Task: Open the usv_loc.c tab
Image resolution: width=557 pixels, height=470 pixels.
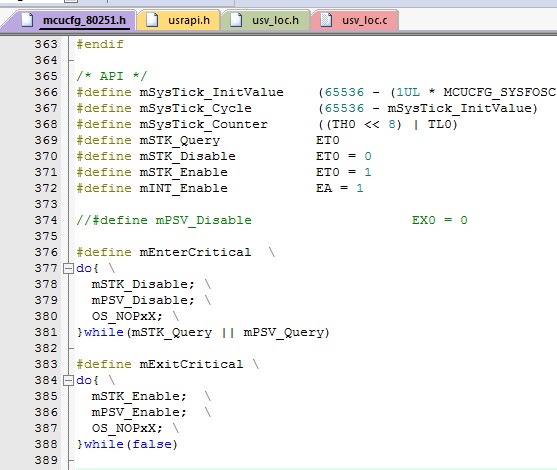Action: 355,20
